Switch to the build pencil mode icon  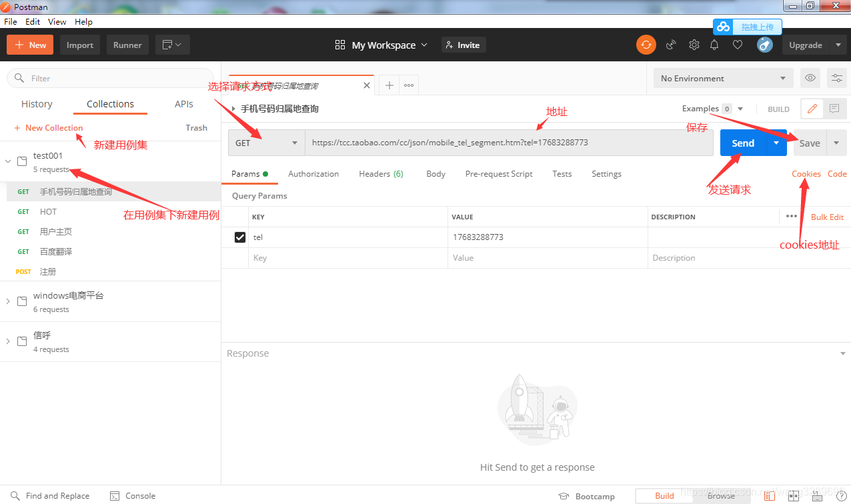812,109
